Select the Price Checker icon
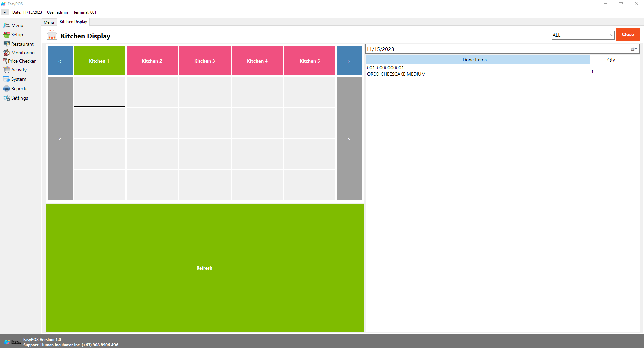The height and width of the screenshot is (348, 644). click(x=5, y=61)
